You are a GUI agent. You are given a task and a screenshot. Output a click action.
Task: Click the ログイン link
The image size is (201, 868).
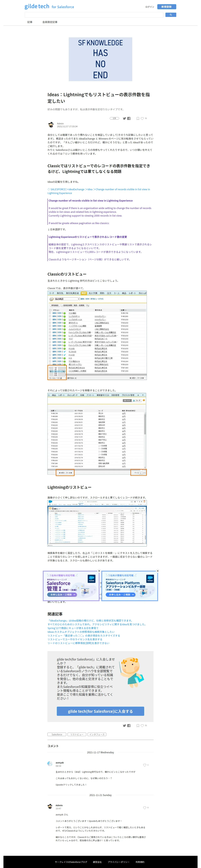[x=150, y=7]
